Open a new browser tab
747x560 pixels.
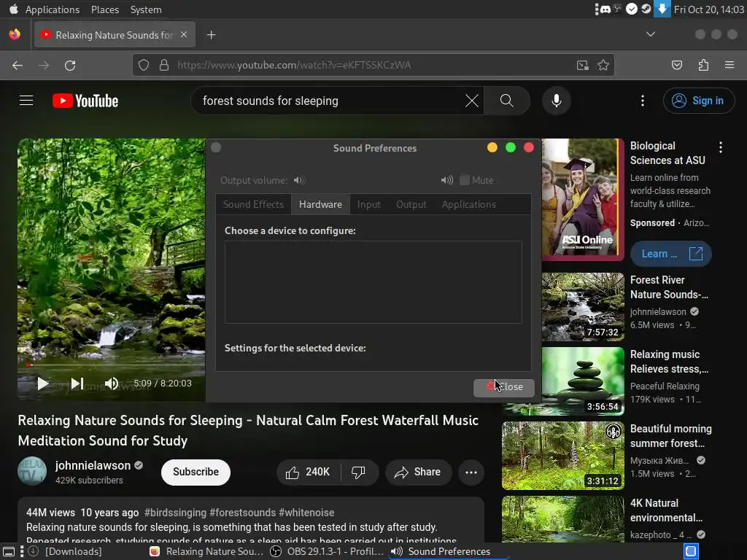211,35
